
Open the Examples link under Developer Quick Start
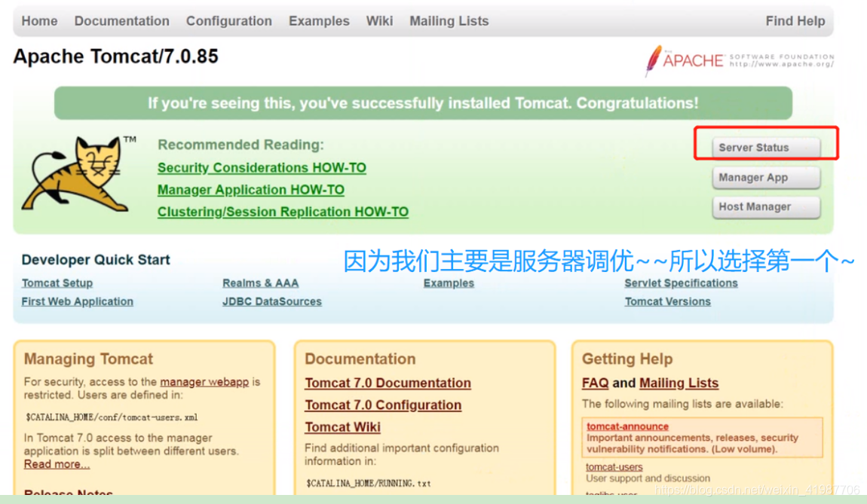tap(449, 283)
